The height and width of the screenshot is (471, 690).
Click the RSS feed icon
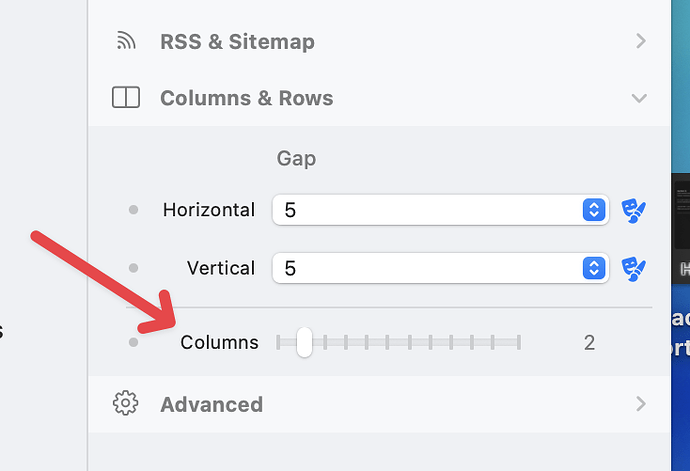(x=125, y=41)
